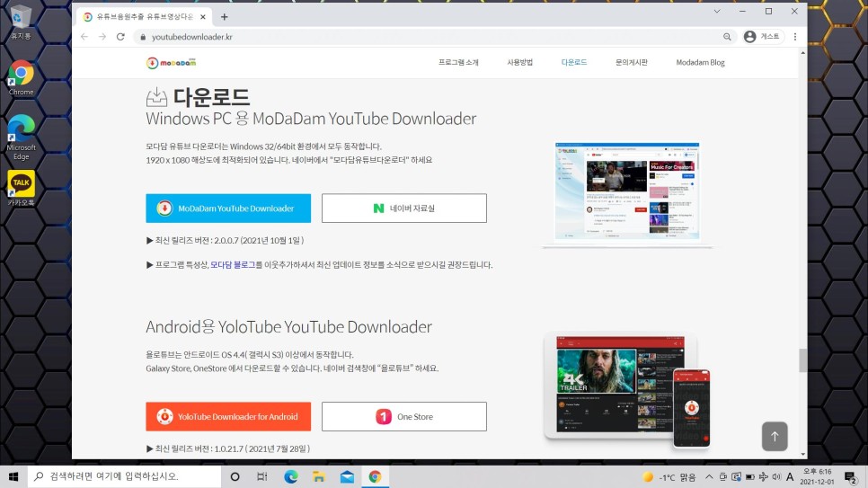Open a new browser tab

[x=225, y=16]
